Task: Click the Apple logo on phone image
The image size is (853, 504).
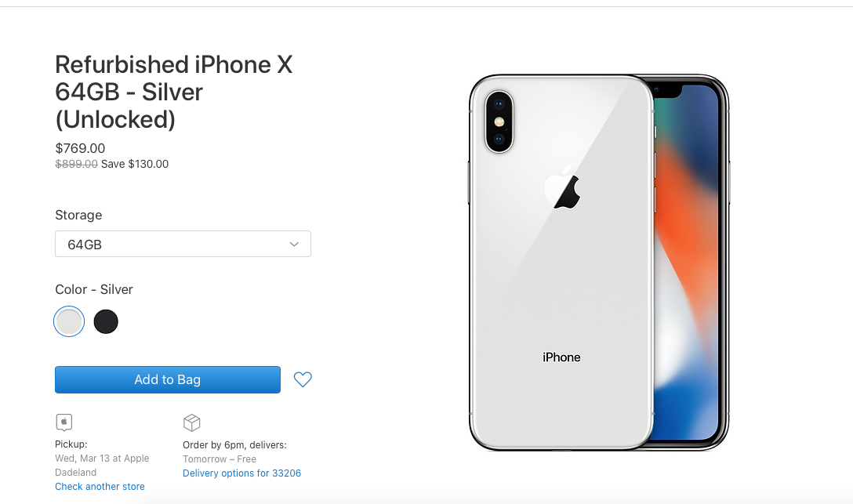Action: (563, 187)
